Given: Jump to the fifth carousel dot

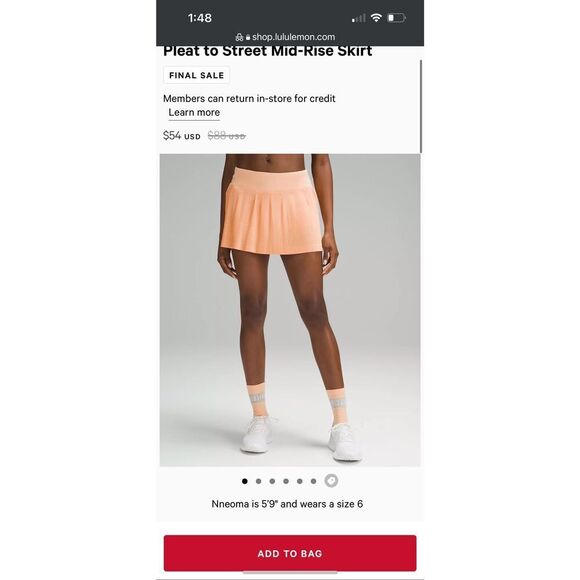Looking at the screenshot, I should click(300, 481).
